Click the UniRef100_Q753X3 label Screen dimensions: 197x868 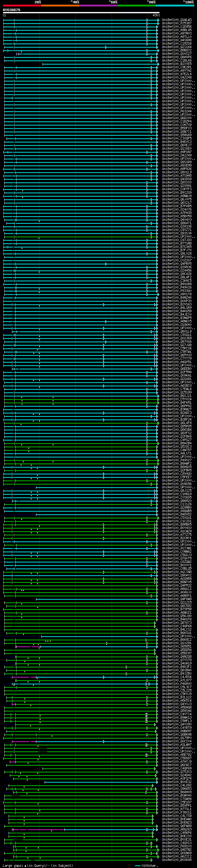(x=177, y=772)
